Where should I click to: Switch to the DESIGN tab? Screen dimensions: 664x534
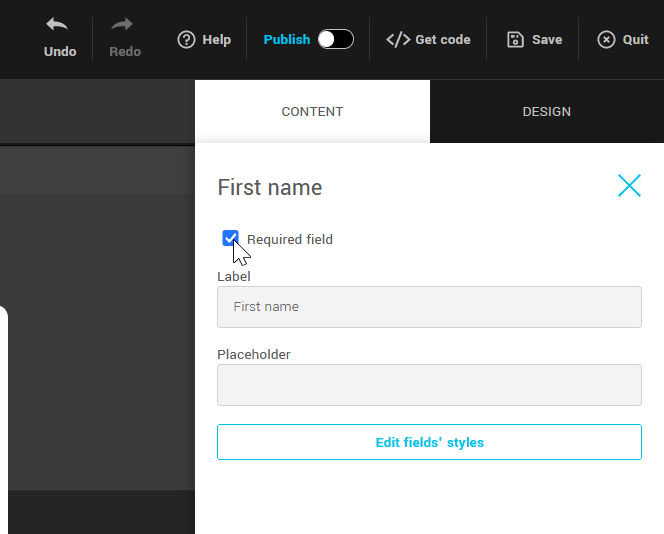[x=546, y=112]
